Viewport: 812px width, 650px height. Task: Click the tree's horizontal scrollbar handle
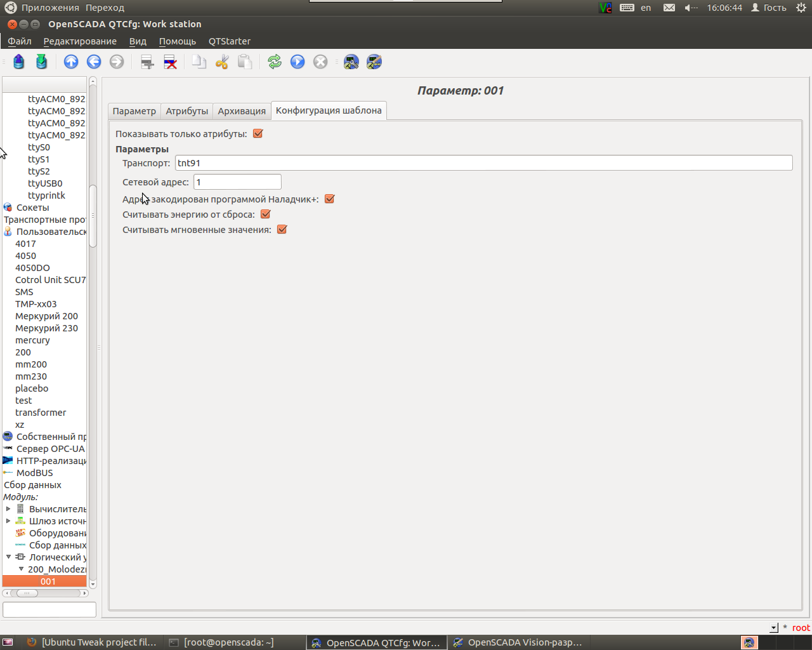pyautogui.click(x=27, y=593)
